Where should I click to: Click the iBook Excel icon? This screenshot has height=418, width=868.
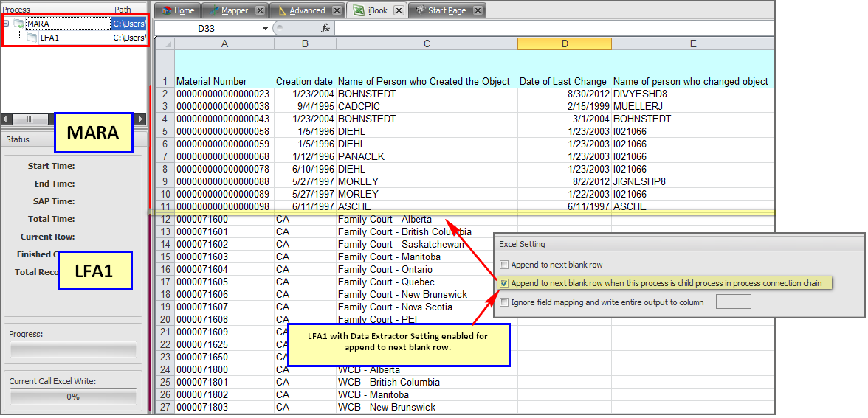pos(359,10)
